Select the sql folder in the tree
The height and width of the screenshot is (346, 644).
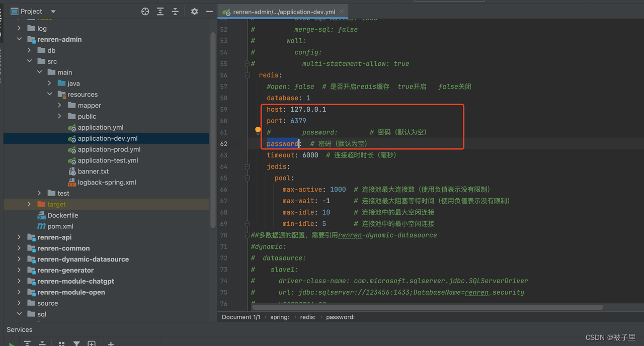click(x=42, y=314)
